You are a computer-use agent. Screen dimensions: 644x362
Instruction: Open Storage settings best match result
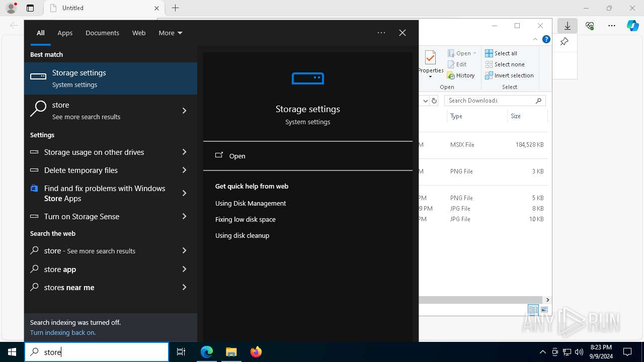[111, 78]
